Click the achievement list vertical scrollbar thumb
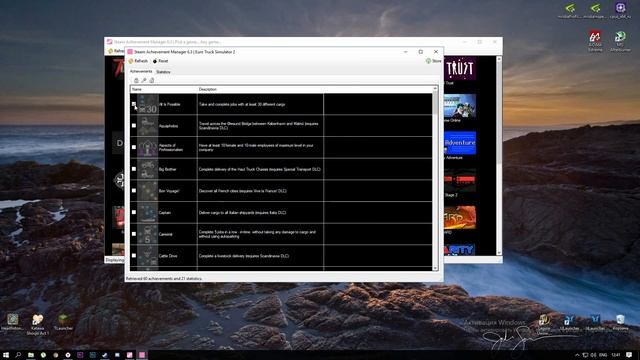The image size is (640, 360). 435,104
